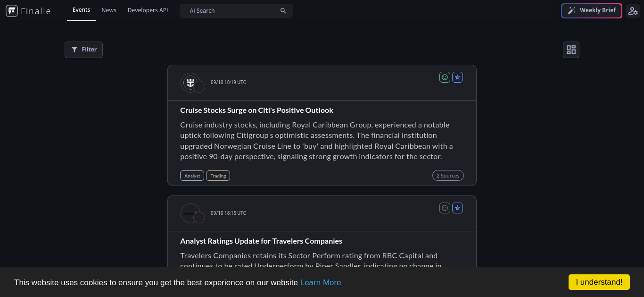Open the Filter options
Screen dimensions: 644x297
point(83,50)
